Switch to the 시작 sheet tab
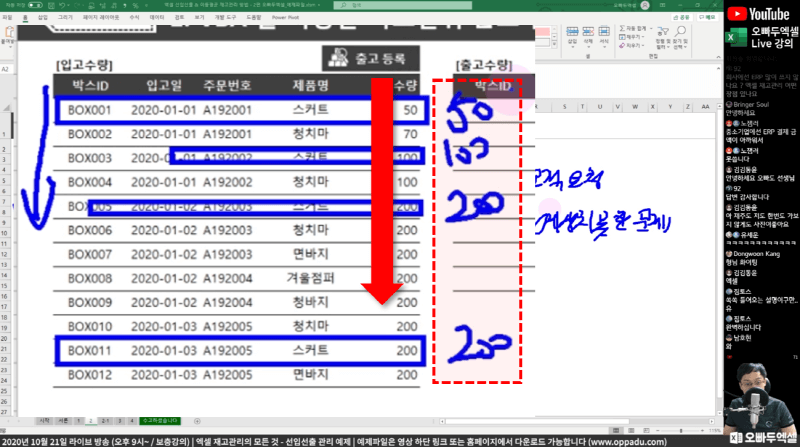800x447 pixels. click(x=45, y=421)
